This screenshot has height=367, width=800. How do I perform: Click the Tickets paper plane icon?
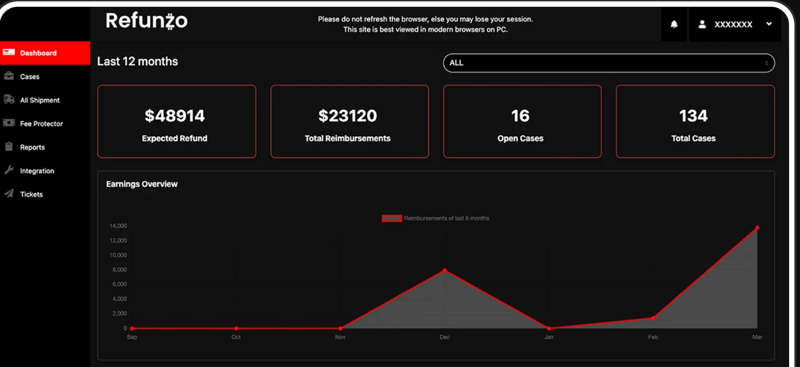[9, 194]
